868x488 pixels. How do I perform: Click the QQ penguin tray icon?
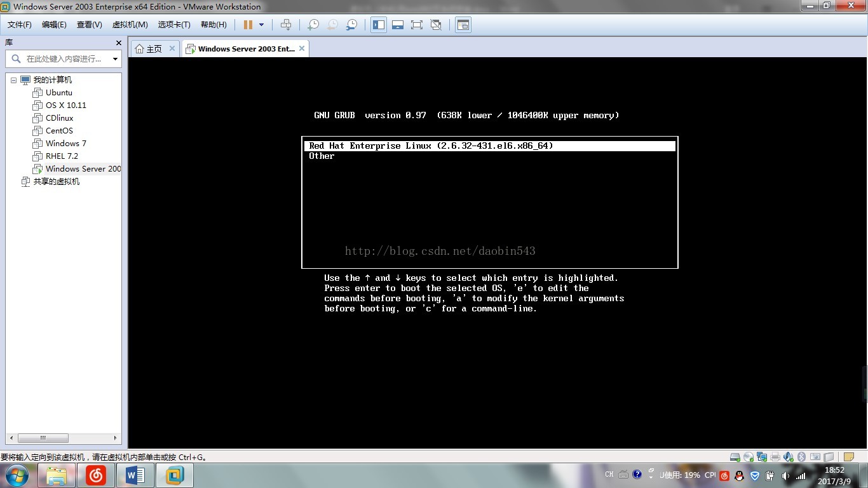[x=739, y=476]
